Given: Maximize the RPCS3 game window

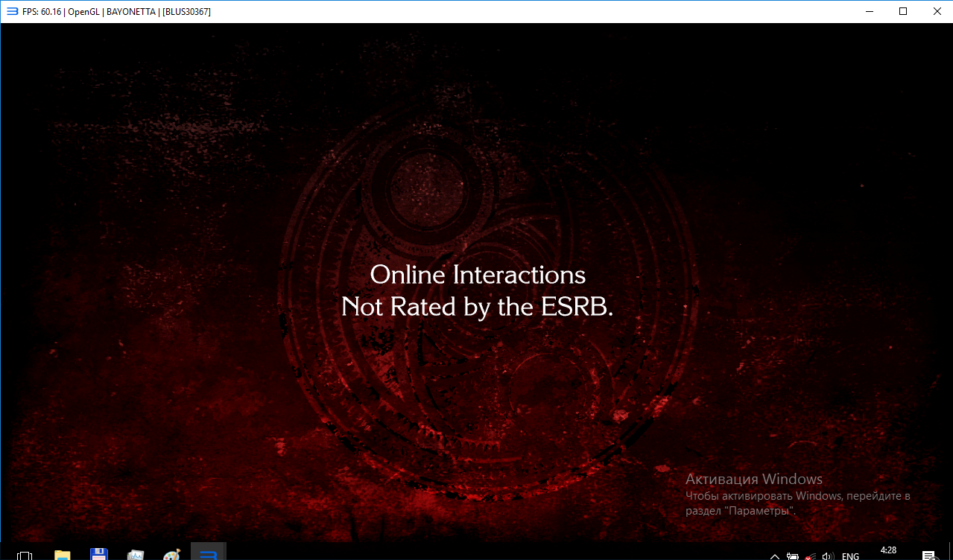Looking at the screenshot, I should pyautogui.click(x=903, y=11).
